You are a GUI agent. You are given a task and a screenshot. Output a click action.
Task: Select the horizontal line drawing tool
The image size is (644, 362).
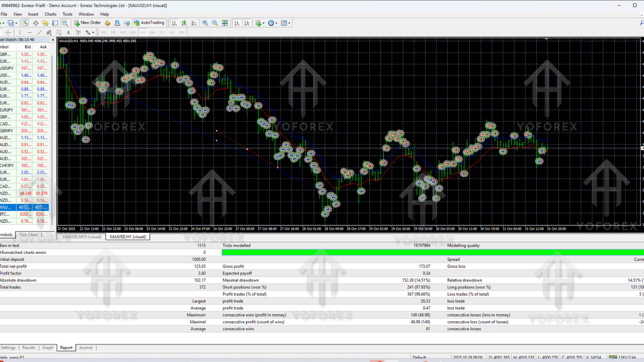point(29,32)
